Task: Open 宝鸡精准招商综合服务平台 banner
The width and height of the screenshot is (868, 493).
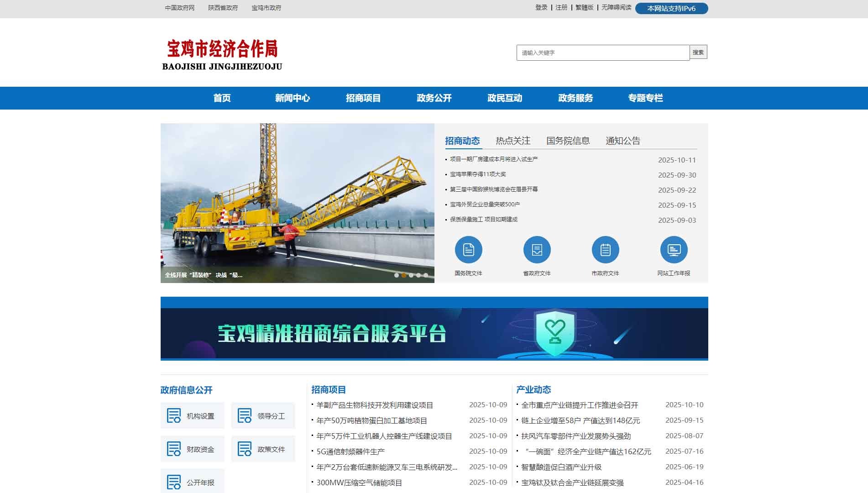Action: (434, 329)
